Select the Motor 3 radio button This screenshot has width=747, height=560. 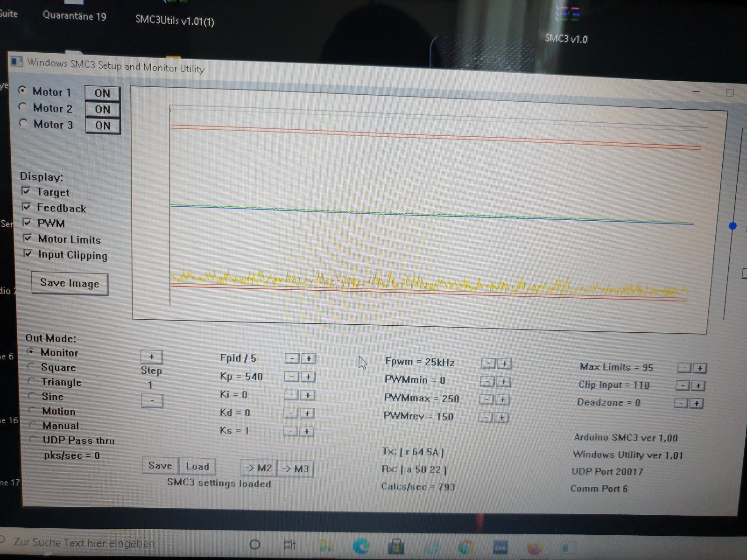point(23,123)
